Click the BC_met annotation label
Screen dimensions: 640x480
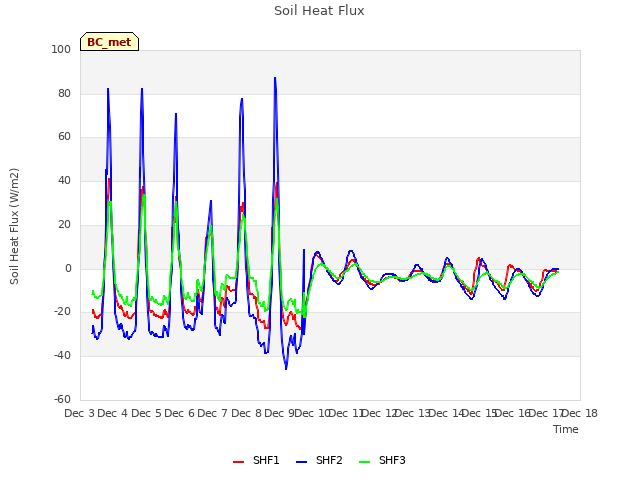[109, 42]
